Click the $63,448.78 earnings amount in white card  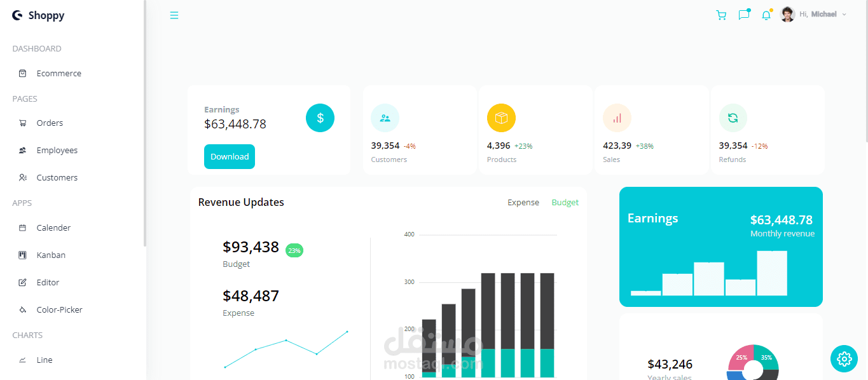click(x=235, y=124)
